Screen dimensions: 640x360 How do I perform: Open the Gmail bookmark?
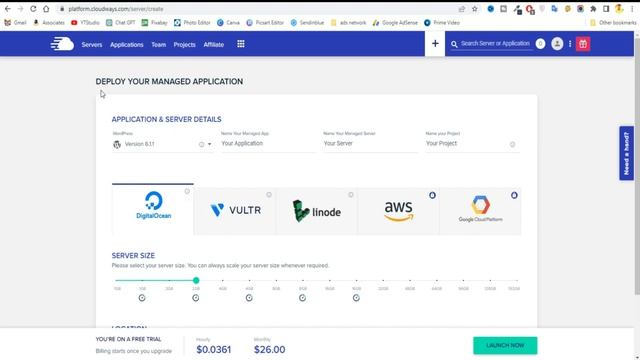[x=15, y=22]
